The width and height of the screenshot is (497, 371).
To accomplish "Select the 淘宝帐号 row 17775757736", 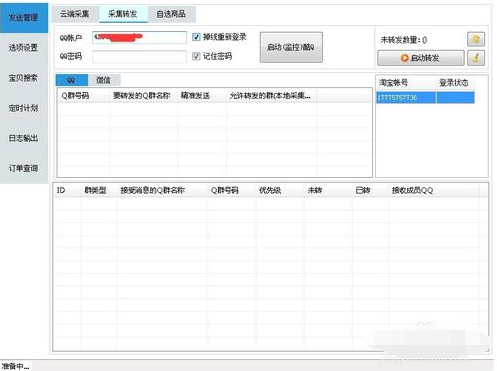I will 425,98.
